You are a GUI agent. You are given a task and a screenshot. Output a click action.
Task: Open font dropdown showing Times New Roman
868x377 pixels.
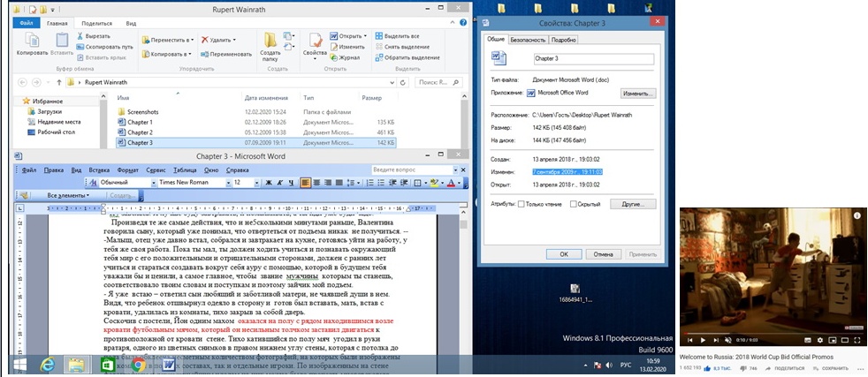pos(228,183)
